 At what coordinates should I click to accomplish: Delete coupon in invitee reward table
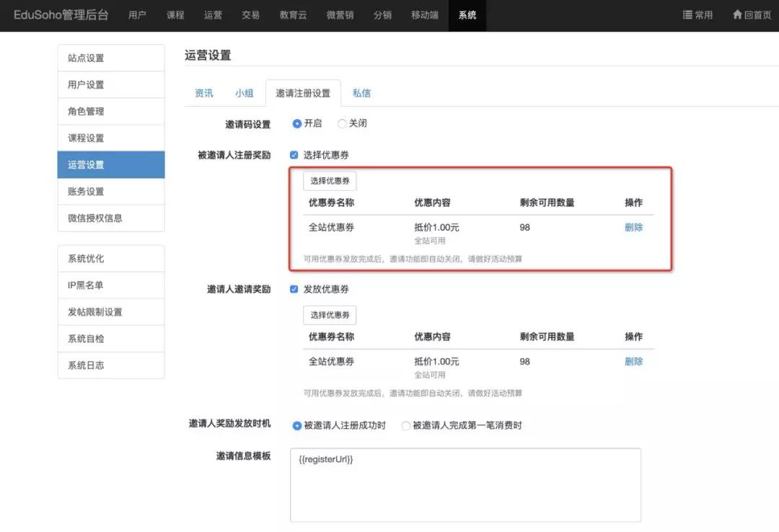[x=633, y=228]
